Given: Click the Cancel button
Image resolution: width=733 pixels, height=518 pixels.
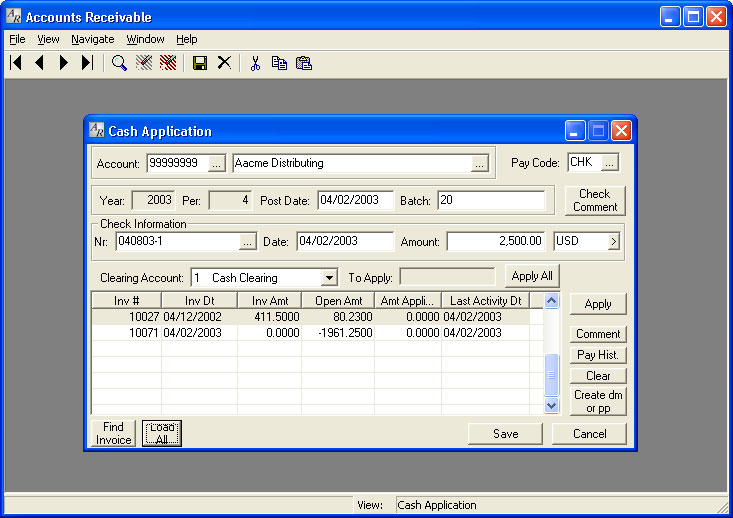Looking at the screenshot, I should (x=589, y=434).
